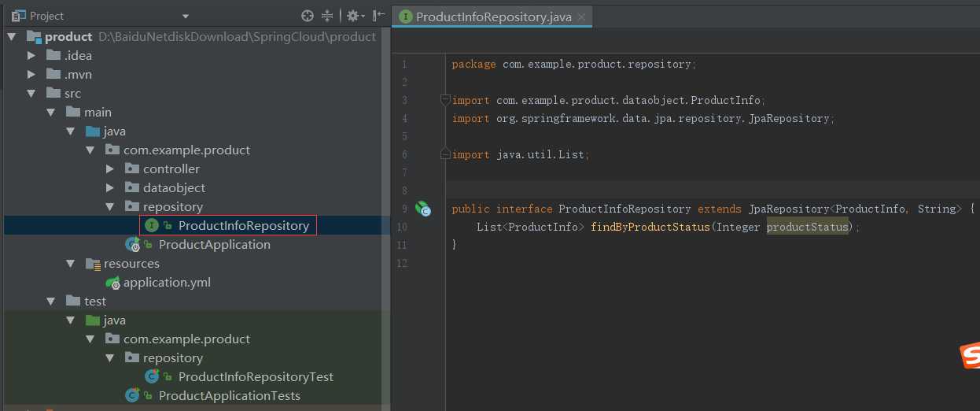This screenshot has height=411, width=980.
Task: Click the Collapse All icon in Project panel
Action: (328, 16)
